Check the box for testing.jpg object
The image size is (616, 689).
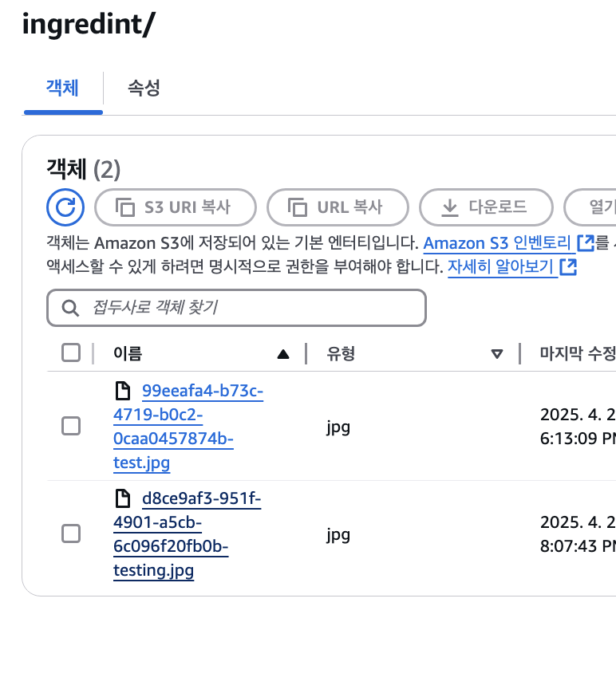(71, 533)
